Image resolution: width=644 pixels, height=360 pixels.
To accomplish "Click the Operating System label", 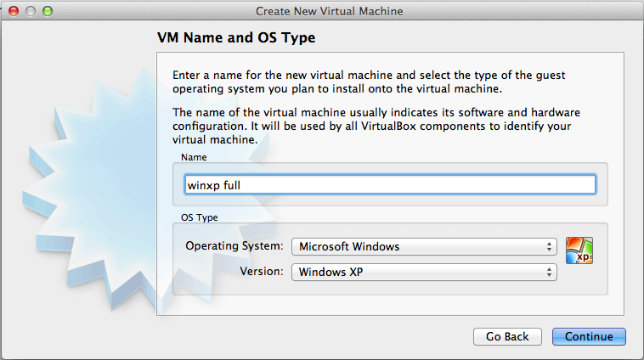I will click(x=234, y=246).
